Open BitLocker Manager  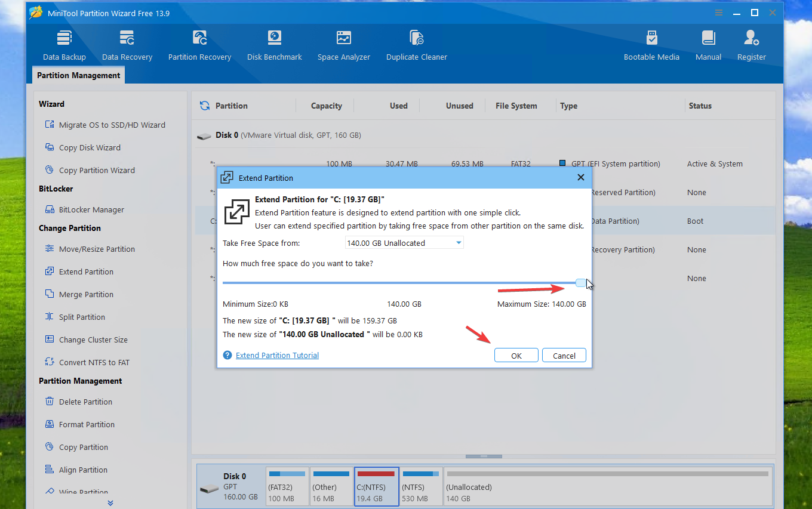click(84, 209)
